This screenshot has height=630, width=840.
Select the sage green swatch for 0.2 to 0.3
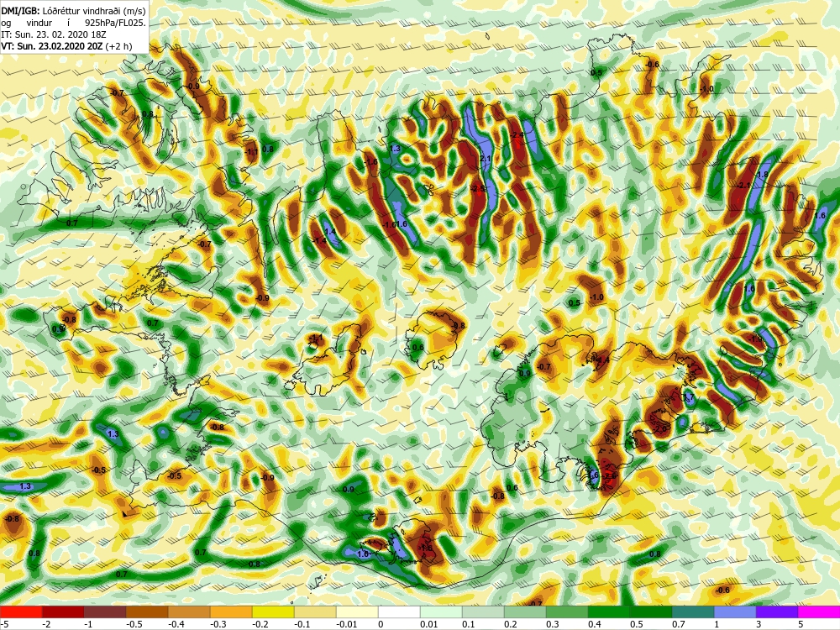[x=525, y=612]
